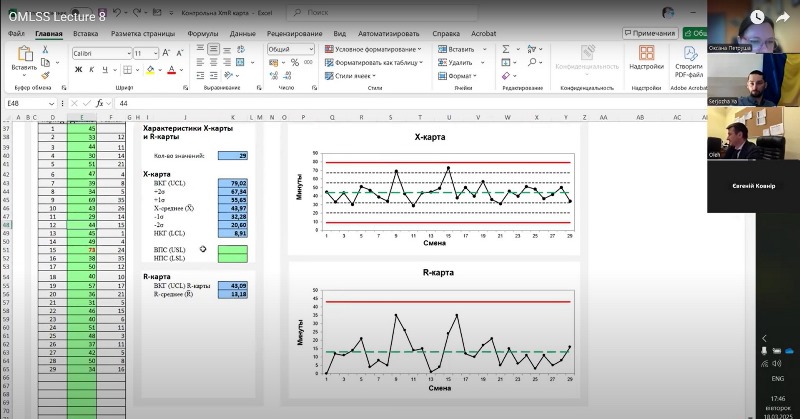This screenshot has width=800, height=419.
Task: Toggle Middle Align
Action: pos(214,49)
